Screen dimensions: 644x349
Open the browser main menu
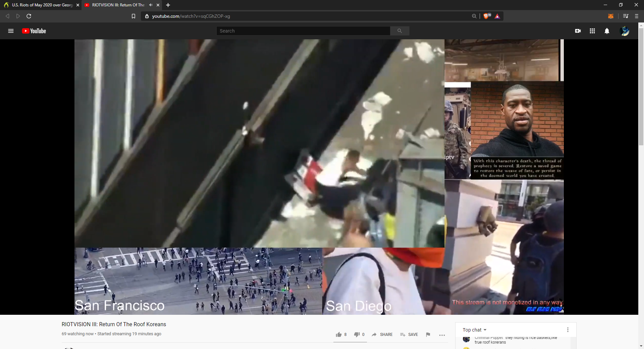click(x=637, y=16)
